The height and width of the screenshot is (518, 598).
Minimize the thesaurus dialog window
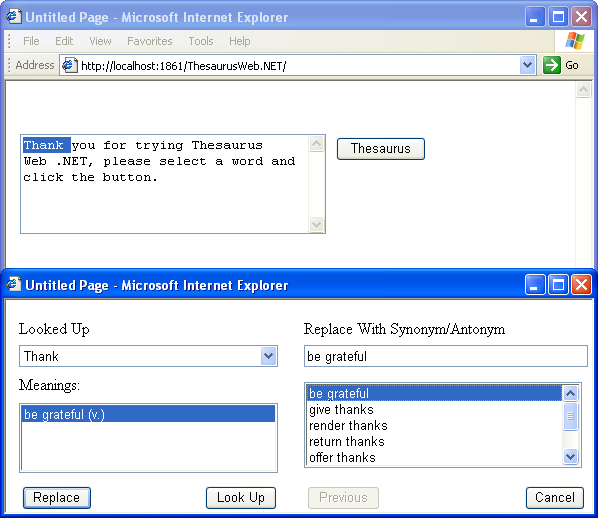[534, 285]
